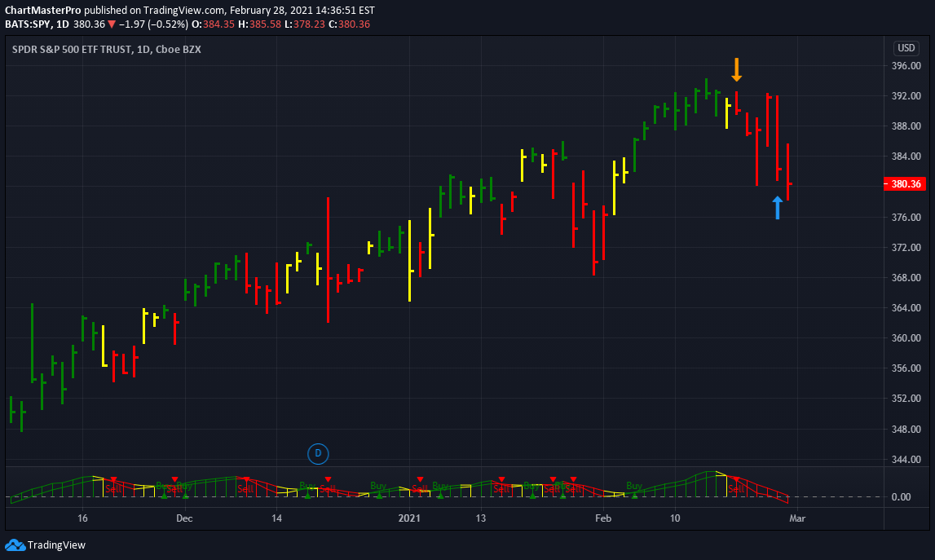Click the 10 date label on time axis
The height and width of the screenshot is (560, 935).
click(674, 518)
